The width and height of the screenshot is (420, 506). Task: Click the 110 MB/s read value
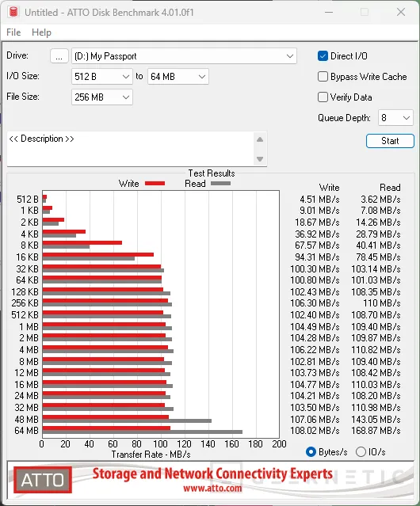(382, 303)
